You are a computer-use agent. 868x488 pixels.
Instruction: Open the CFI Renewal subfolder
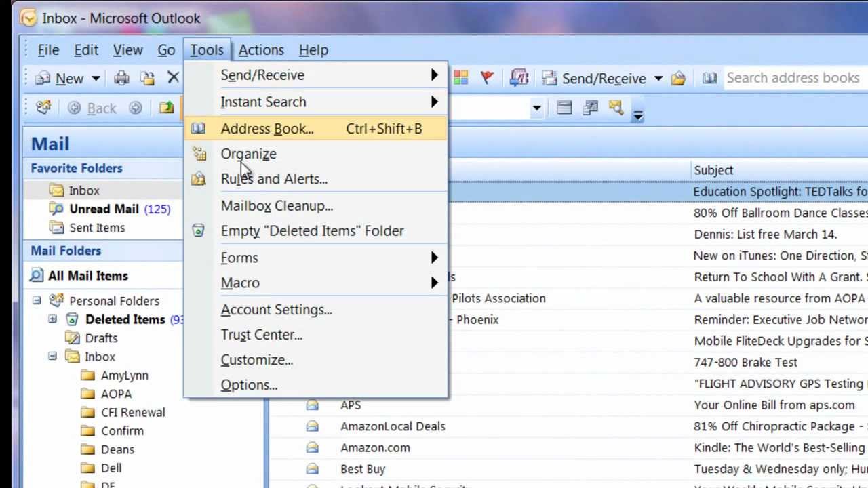133,412
